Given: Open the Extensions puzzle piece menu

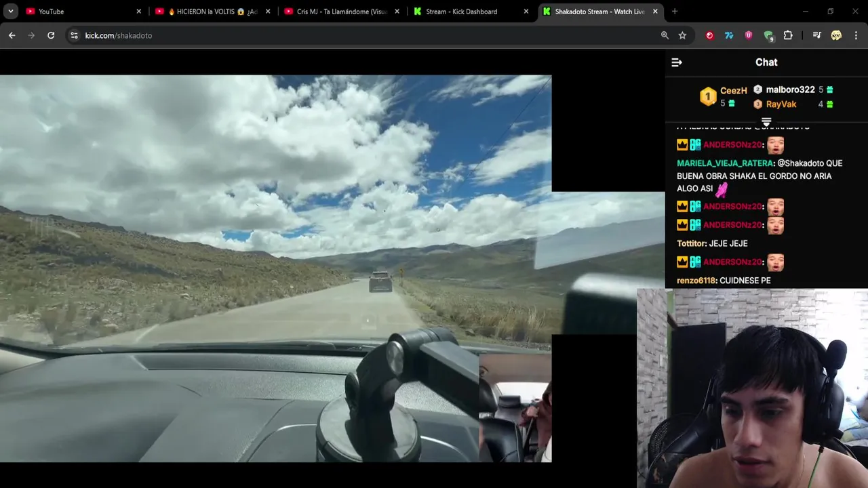Looking at the screenshot, I should click(x=788, y=35).
